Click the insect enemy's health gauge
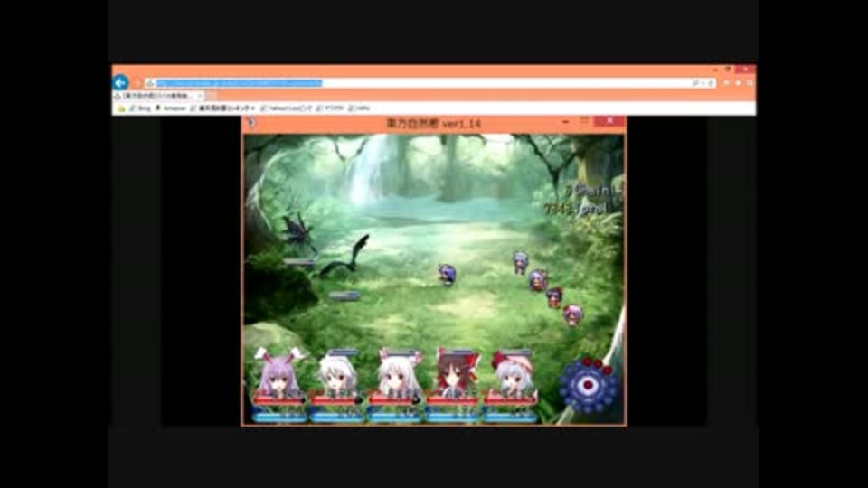 [x=299, y=262]
